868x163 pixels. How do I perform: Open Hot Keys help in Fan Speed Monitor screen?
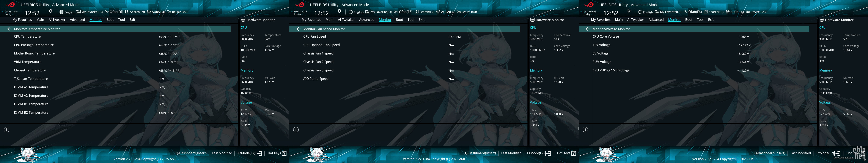(x=566, y=153)
